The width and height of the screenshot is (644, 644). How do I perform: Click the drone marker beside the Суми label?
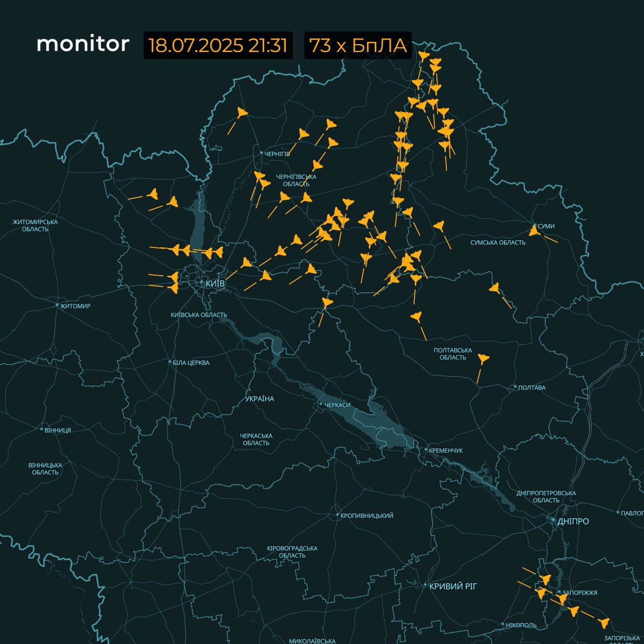point(535,230)
